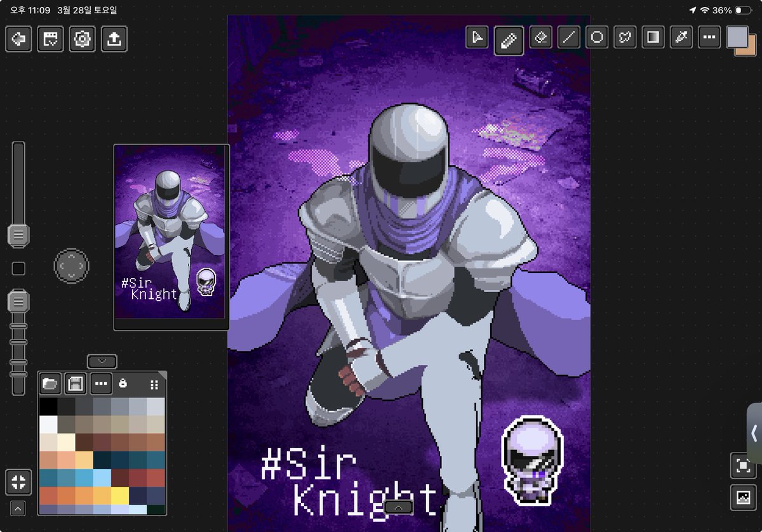Open the primary gray-blue color swatch
Screen dimensions: 762x532
[x=737, y=37]
